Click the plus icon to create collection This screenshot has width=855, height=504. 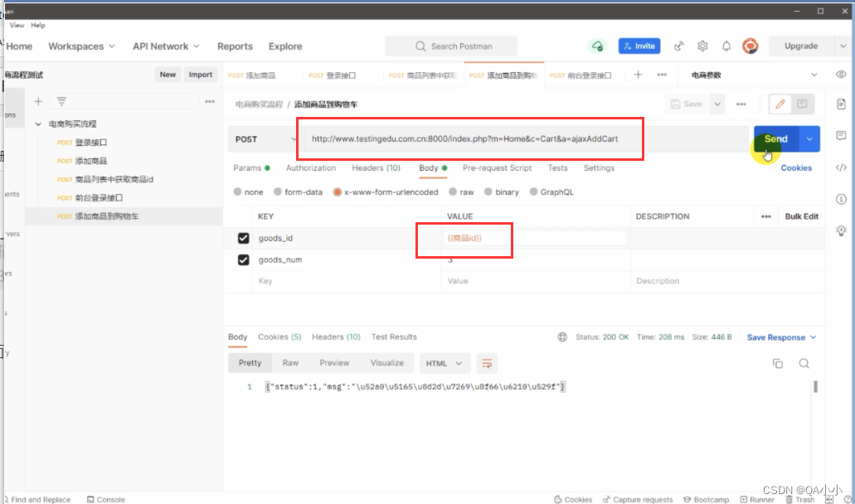point(38,101)
